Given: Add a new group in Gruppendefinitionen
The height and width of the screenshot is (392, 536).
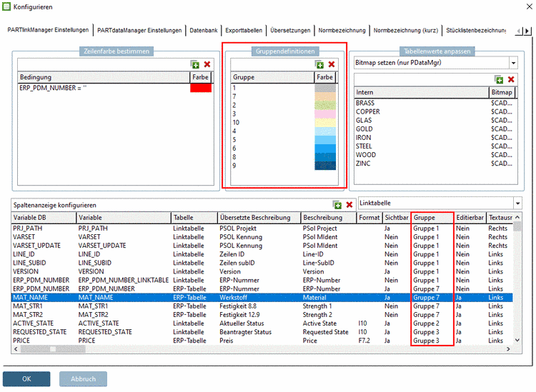Looking at the screenshot, I should click(319, 64).
